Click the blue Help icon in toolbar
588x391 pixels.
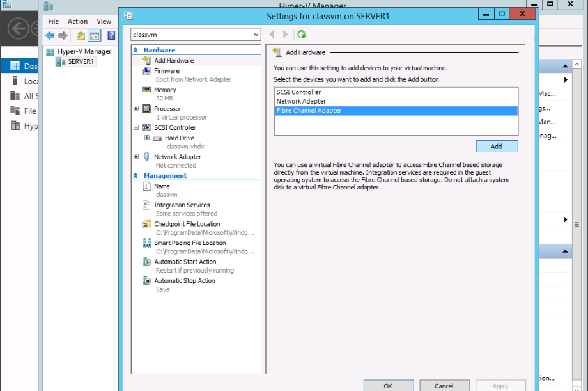pos(111,36)
